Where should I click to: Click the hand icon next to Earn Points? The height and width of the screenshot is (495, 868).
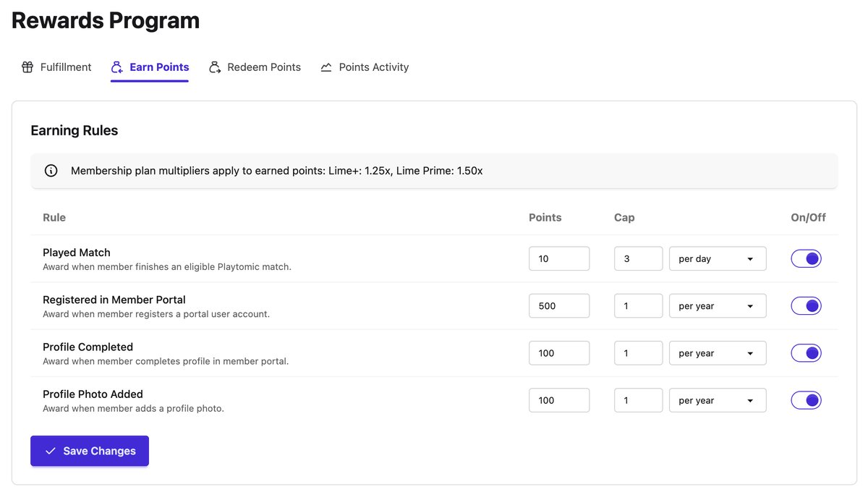pyautogui.click(x=116, y=67)
